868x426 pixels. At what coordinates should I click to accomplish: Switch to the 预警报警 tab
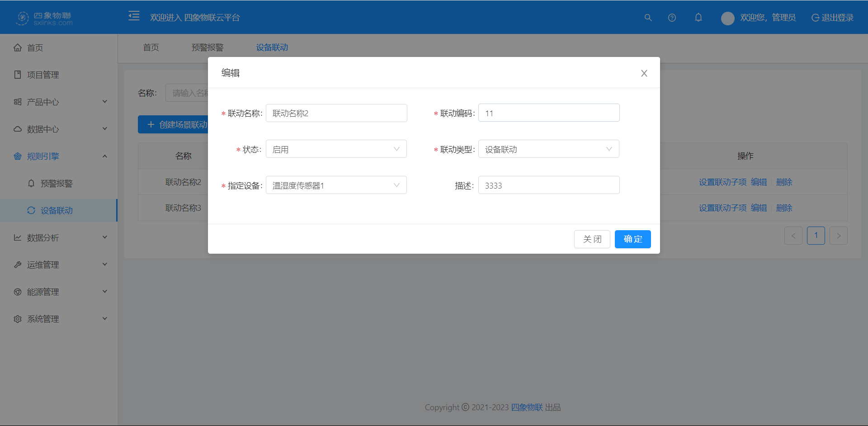(207, 47)
